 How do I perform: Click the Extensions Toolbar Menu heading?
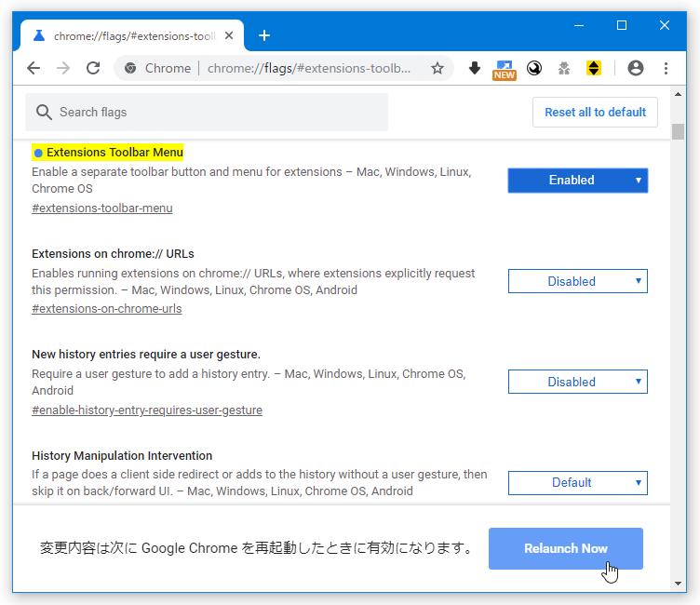[114, 153]
